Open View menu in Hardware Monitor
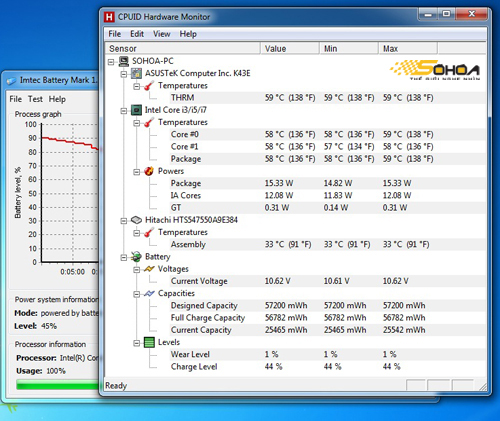The width and height of the screenshot is (500, 421). [162, 34]
